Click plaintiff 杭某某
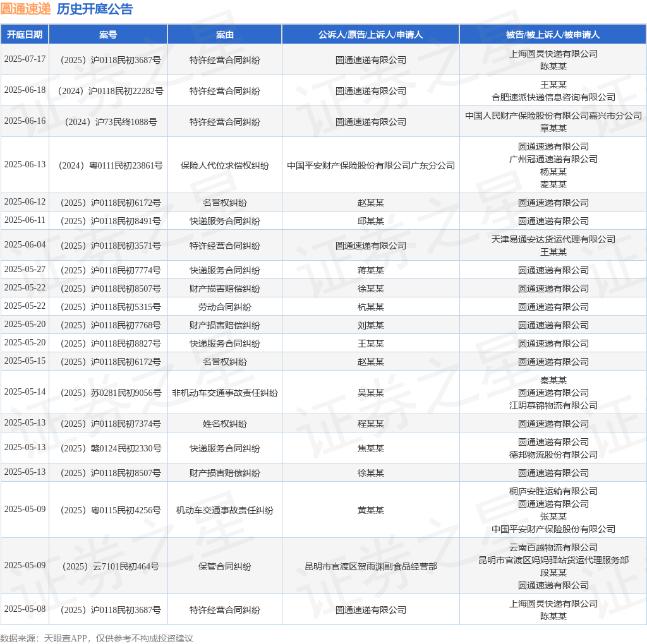The height and width of the screenshot is (644, 647). pos(370,307)
